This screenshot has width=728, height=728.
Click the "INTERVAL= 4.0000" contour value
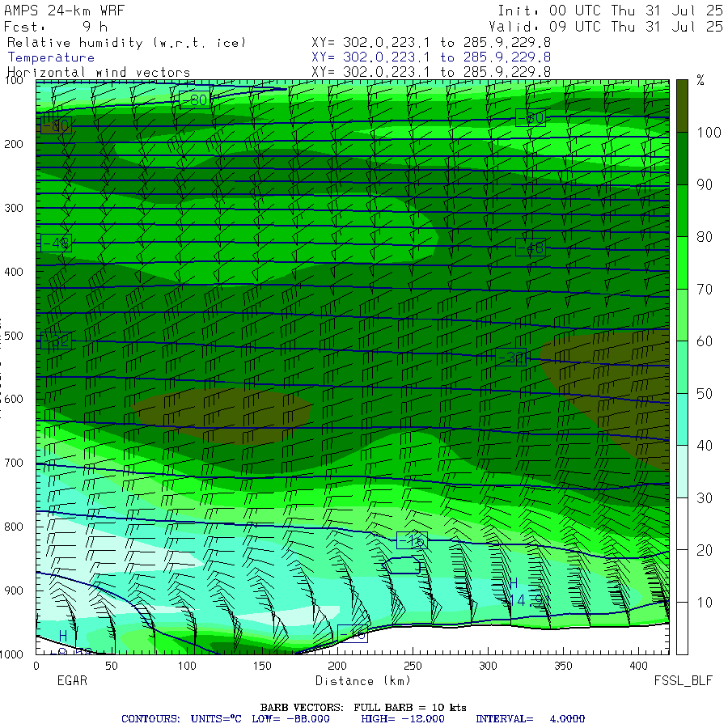point(530,719)
